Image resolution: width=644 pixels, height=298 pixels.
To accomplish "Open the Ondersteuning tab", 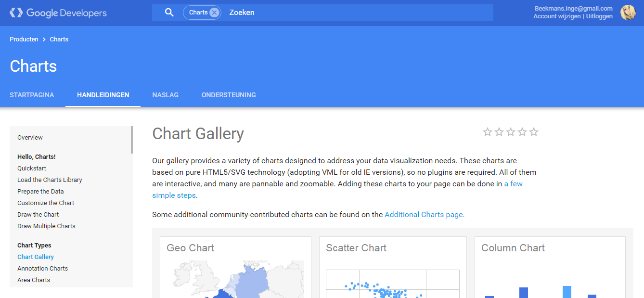I will point(229,95).
